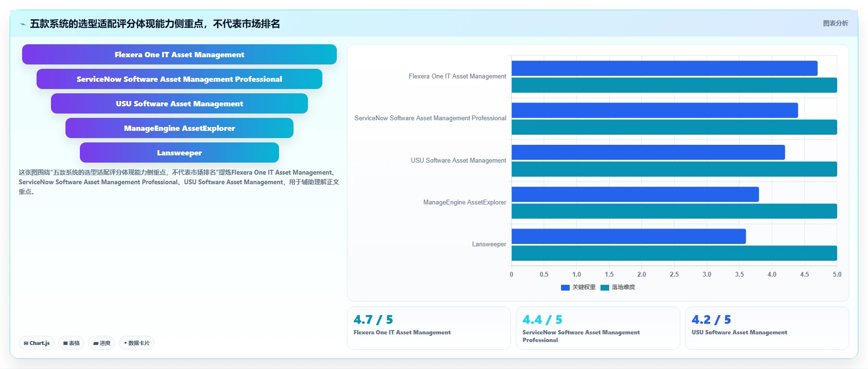The image size is (868, 369).
Task: Click the chart axis label ManageEngine AssetExplorer
Action: 465,202
